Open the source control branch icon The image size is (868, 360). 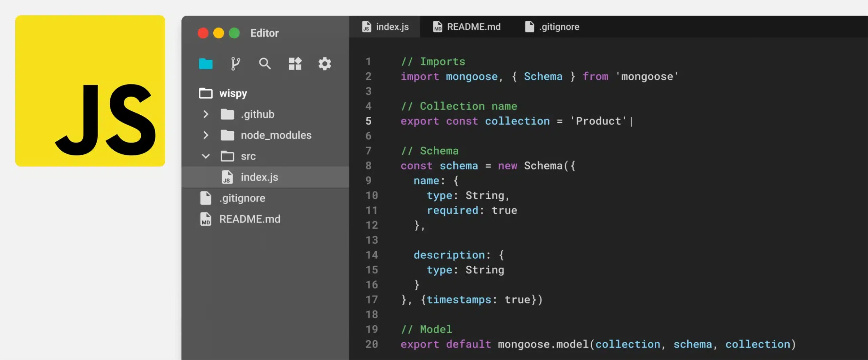[235, 64]
